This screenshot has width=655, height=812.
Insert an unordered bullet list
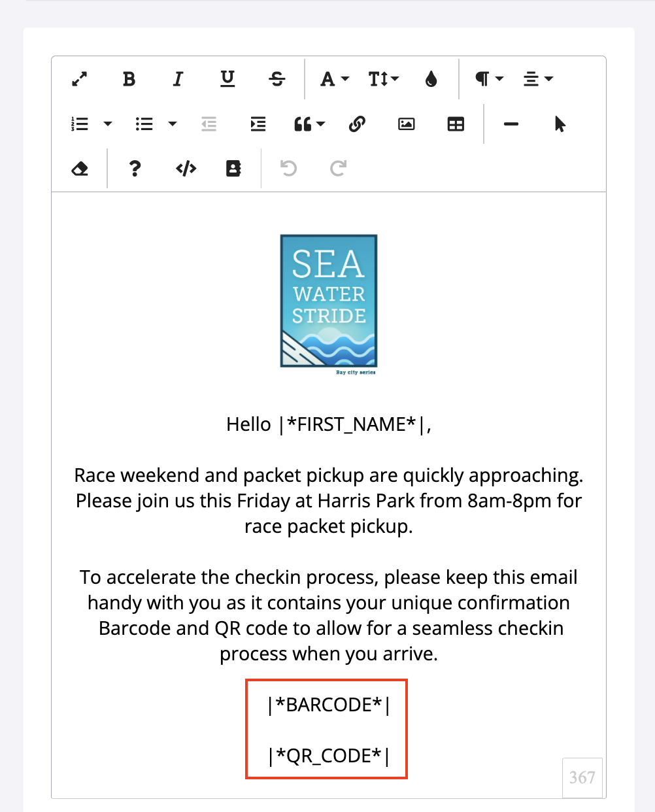pyautogui.click(x=144, y=124)
